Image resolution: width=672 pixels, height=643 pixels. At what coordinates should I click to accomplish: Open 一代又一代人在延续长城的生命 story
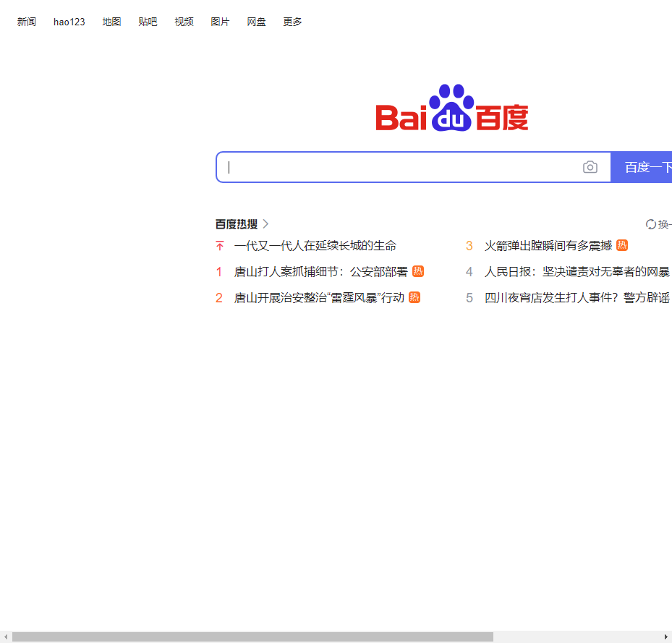[x=315, y=246]
